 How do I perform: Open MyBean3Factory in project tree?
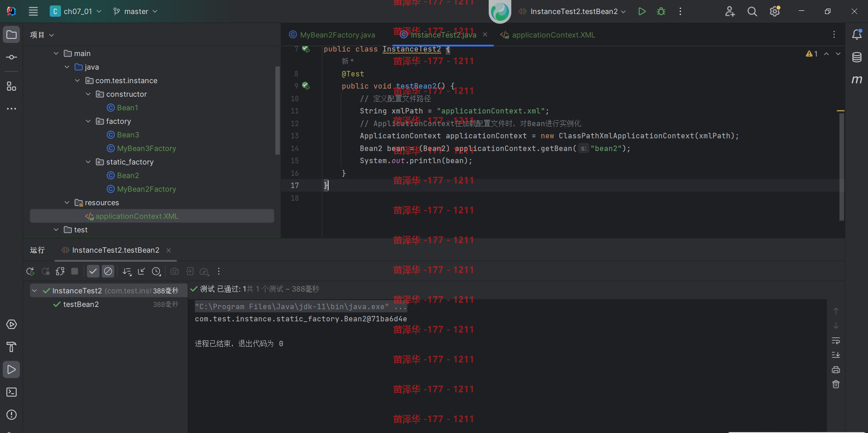tap(142, 148)
